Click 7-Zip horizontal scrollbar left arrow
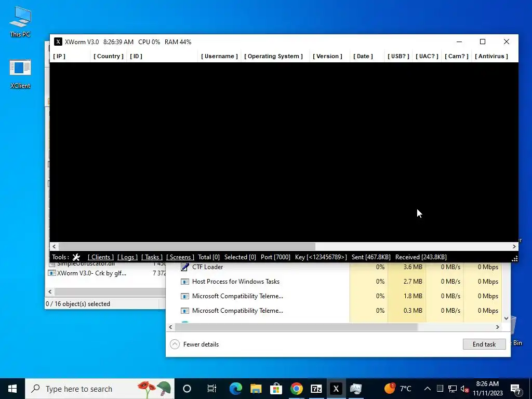Viewport: 532px width, 399px height. [50, 292]
